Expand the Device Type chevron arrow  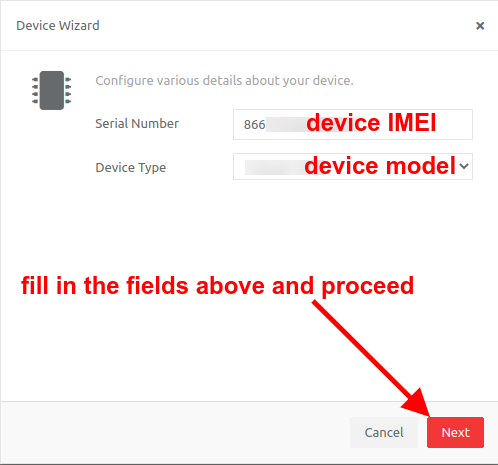[464, 166]
